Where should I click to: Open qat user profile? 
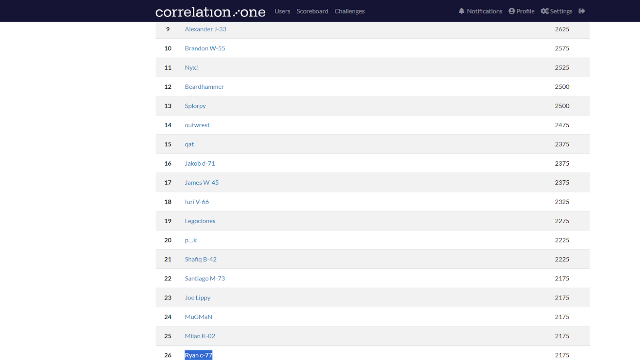pos(189,144)
